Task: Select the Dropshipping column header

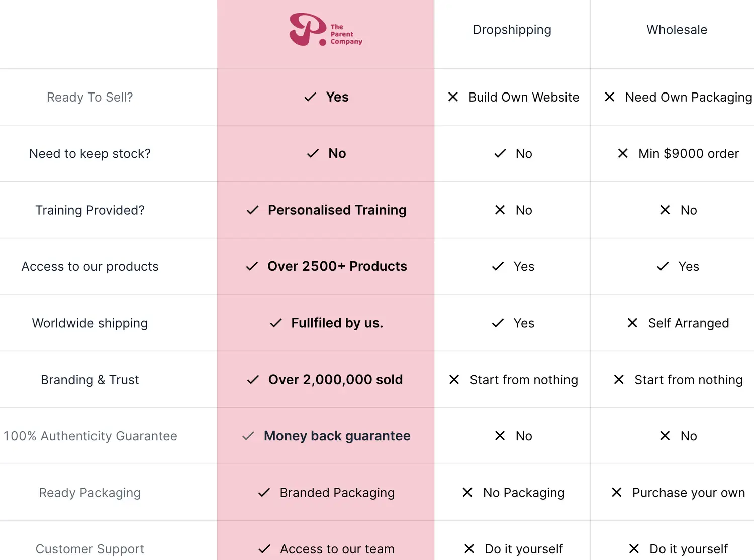Action: click(512, 30)
